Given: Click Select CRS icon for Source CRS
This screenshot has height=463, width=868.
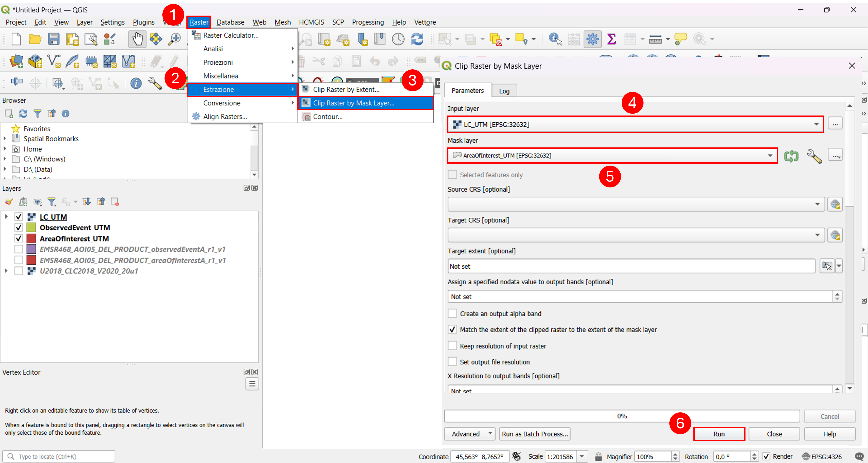Looking at the screenshot, I should 835,204.
